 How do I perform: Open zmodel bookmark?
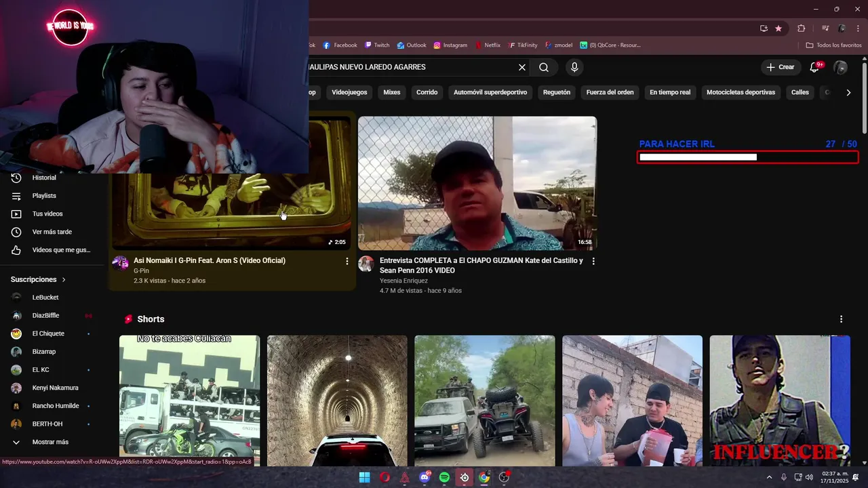(558, 45)
